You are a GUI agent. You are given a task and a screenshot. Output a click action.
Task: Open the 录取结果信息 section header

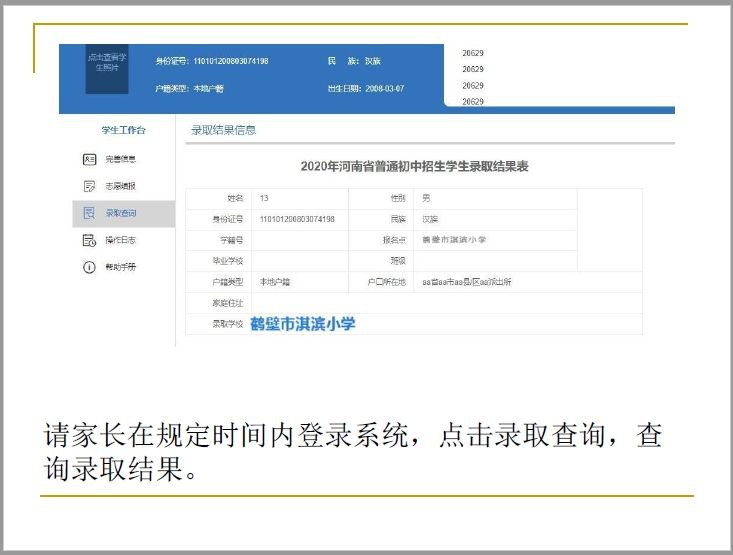tap(224, 130)
